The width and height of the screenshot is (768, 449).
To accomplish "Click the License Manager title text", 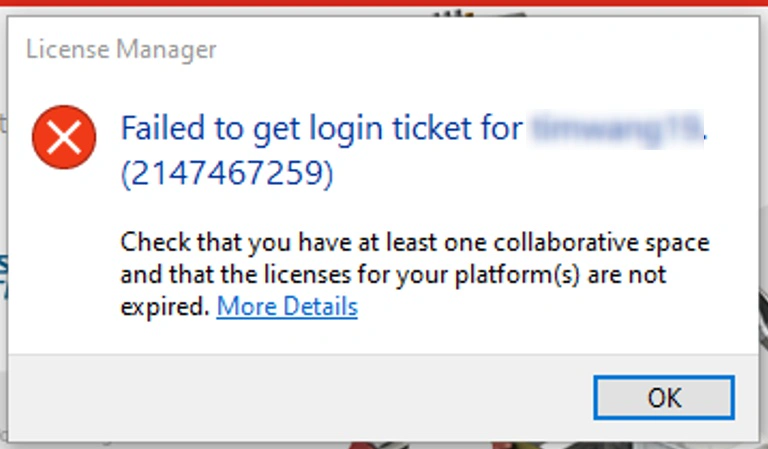I will [x=121, y=49].
